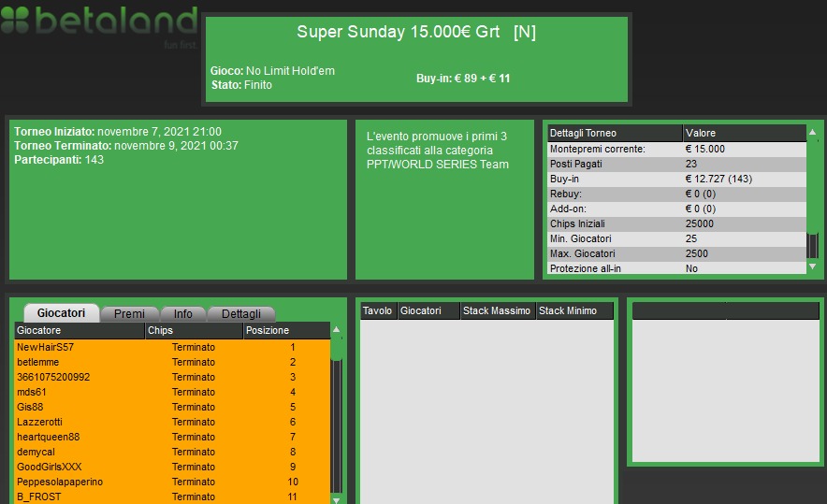
Task: Click the Stack Minimo column header
Action: (575, 311)
